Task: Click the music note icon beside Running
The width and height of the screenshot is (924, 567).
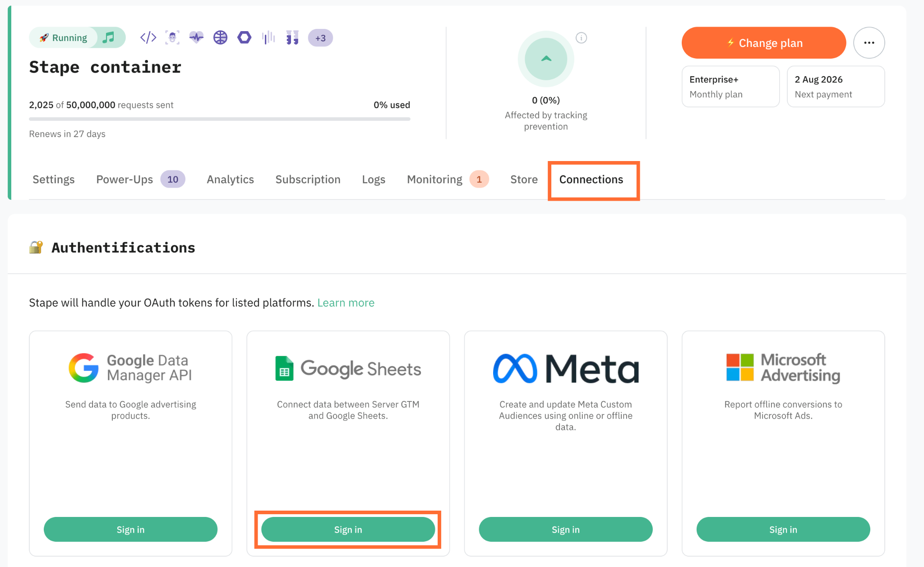Action: (x=109, y=37)
